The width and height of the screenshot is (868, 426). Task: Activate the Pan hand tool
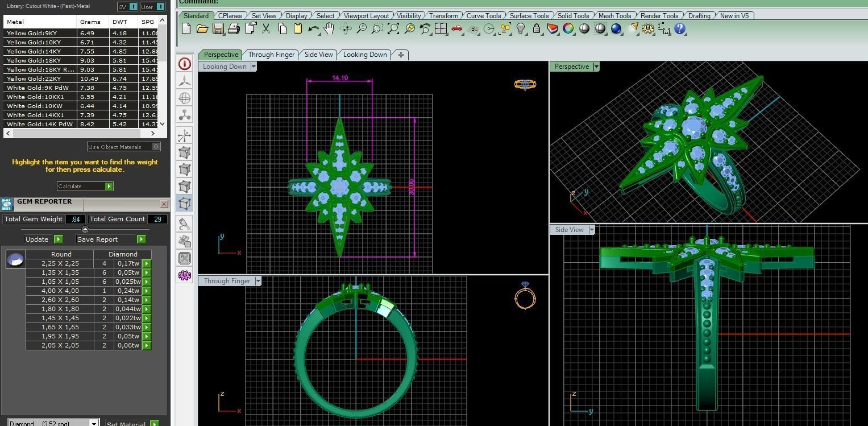(329, 28)
